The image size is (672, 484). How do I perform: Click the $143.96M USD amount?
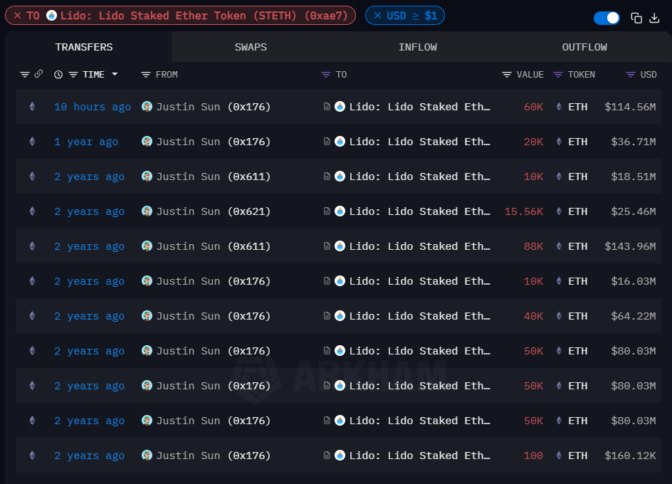point(630,246)
